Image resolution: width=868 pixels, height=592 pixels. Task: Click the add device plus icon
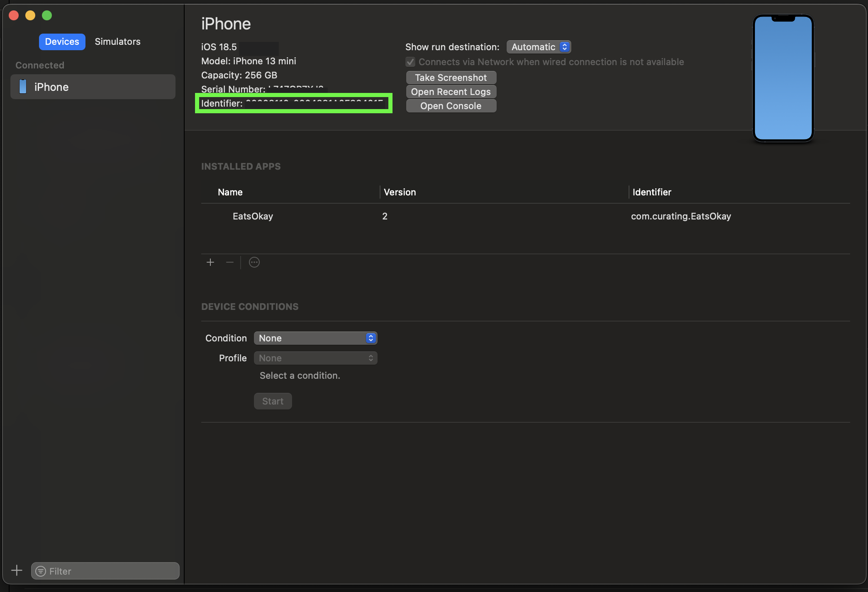point(17,570)
